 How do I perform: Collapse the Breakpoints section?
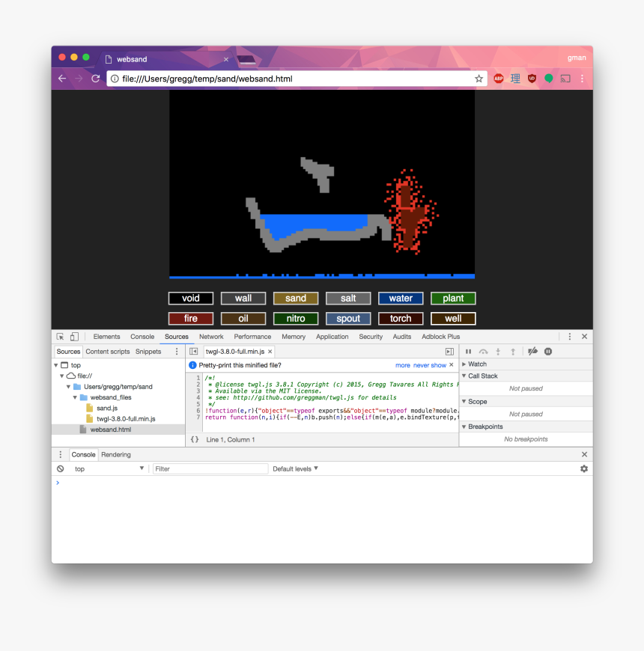pyautogui.click(x=464, y=427)
